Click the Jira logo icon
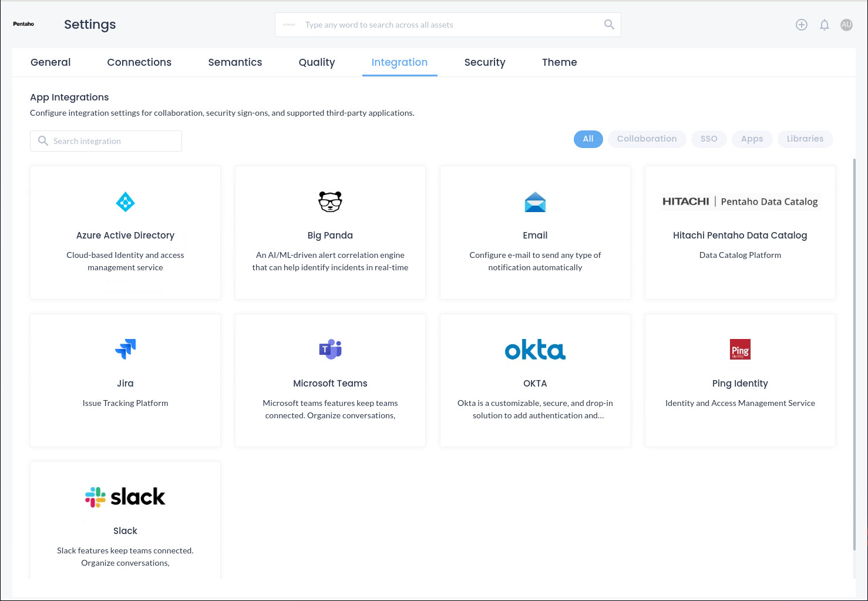The width and height of the screenshot is (868, 601). point(125,349)
